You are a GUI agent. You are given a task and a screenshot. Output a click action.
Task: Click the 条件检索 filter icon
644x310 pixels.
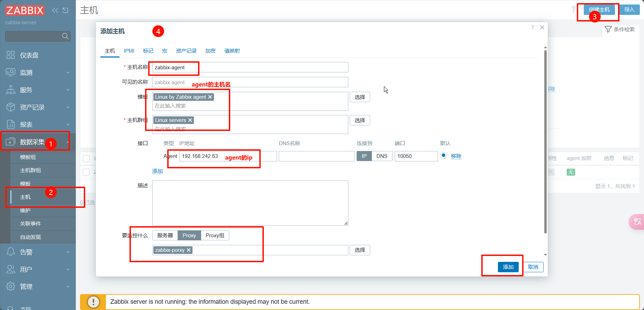tap(608, 29)
